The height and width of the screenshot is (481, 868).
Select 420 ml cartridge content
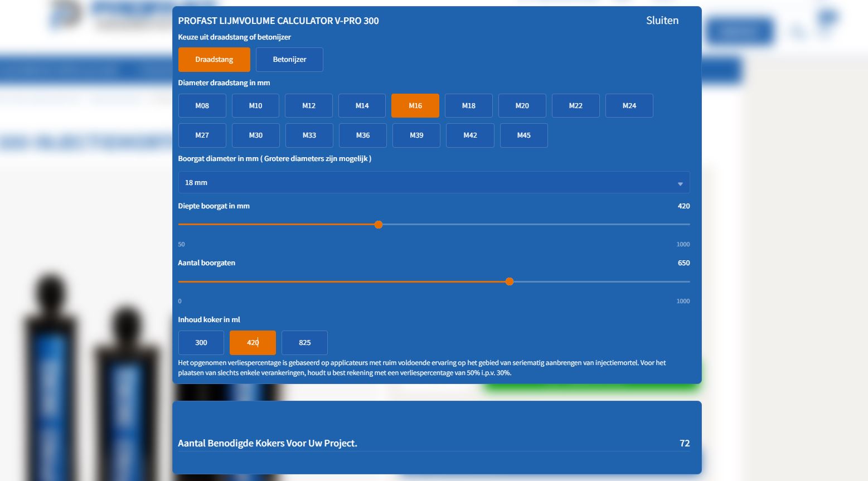pos(253,343)
